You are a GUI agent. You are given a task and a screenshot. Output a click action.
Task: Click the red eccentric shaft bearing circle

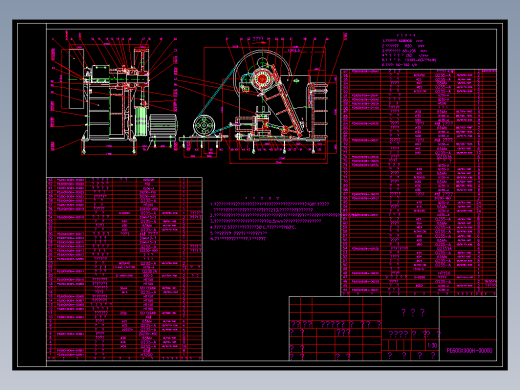262,79
